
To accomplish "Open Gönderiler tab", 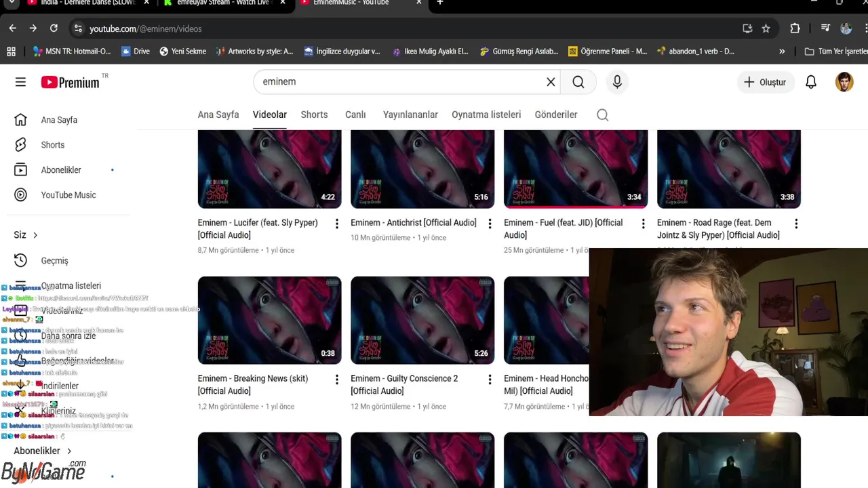I will pyautogui.click(x=556, y=115).
